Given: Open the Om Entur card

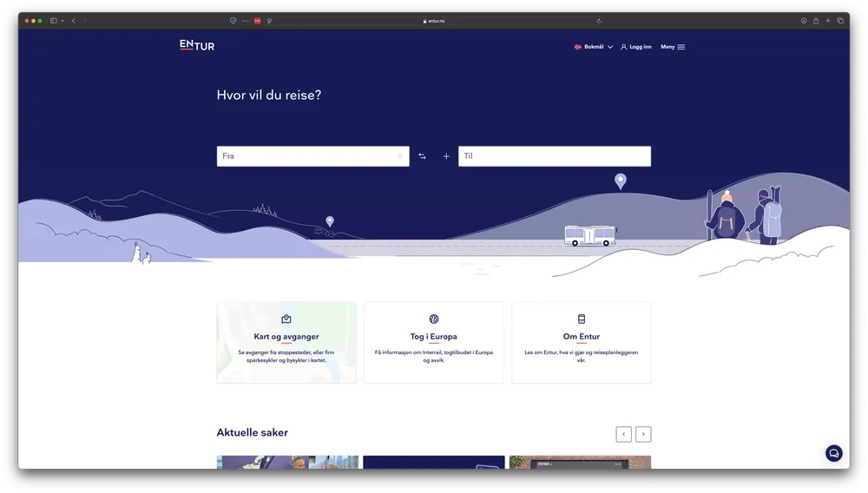Looking at the screenshot, I should 581,342.
